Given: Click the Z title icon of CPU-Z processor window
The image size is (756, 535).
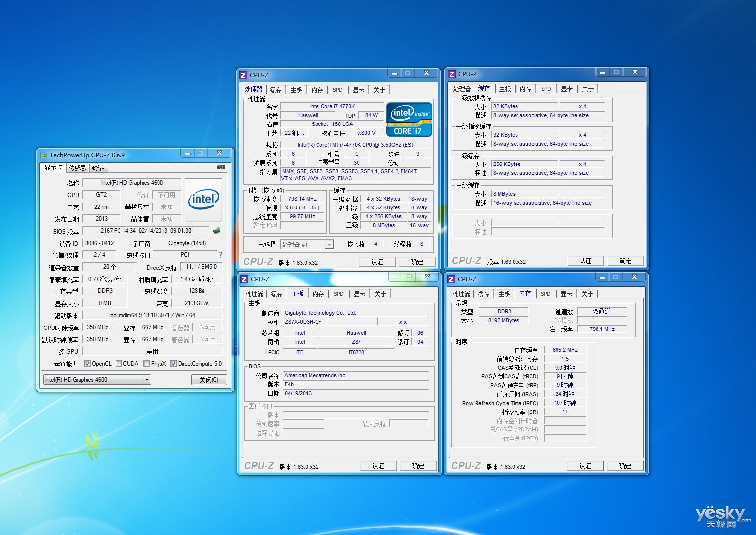Looking at the screenshot, I should [x=243, y=75].
